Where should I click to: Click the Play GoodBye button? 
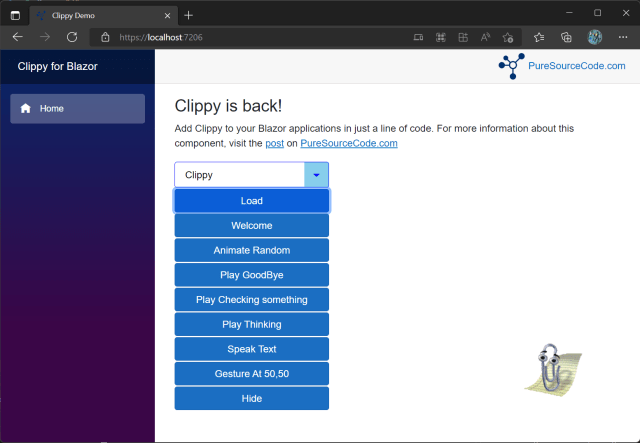coord(251,275)
